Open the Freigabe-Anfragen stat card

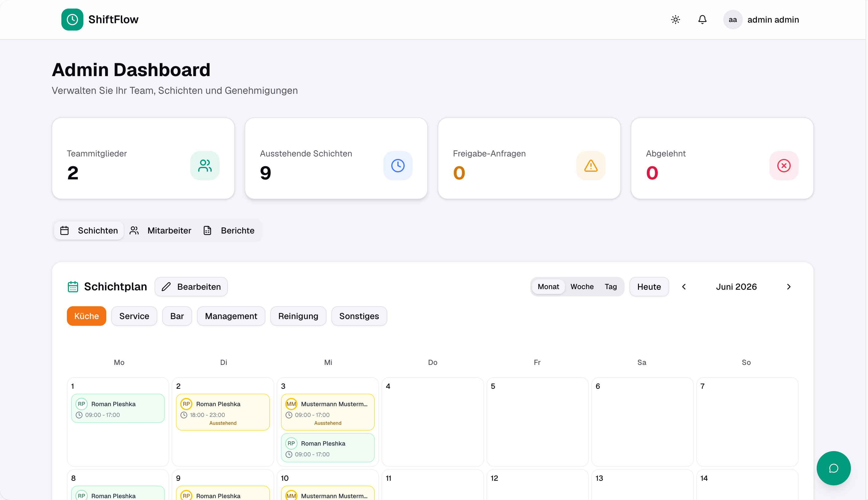click(529, 158)
